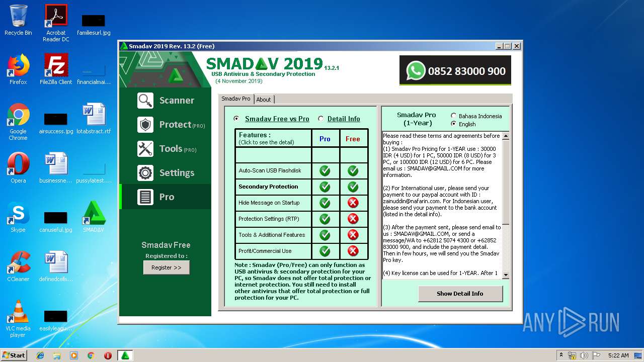
Task: Open Google Chrome desktop shortcut
Action: tap(18, 122)
